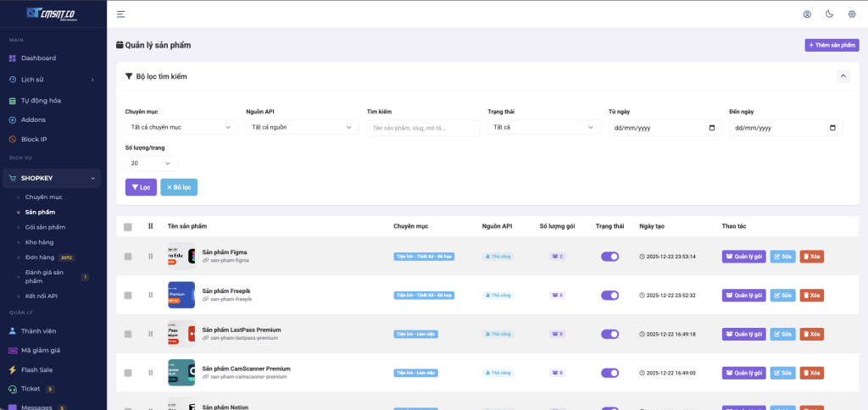868x410 pixels.
Task: Open Đơn hàng in the sidebar menu
Action: click(x=41, y=258)
